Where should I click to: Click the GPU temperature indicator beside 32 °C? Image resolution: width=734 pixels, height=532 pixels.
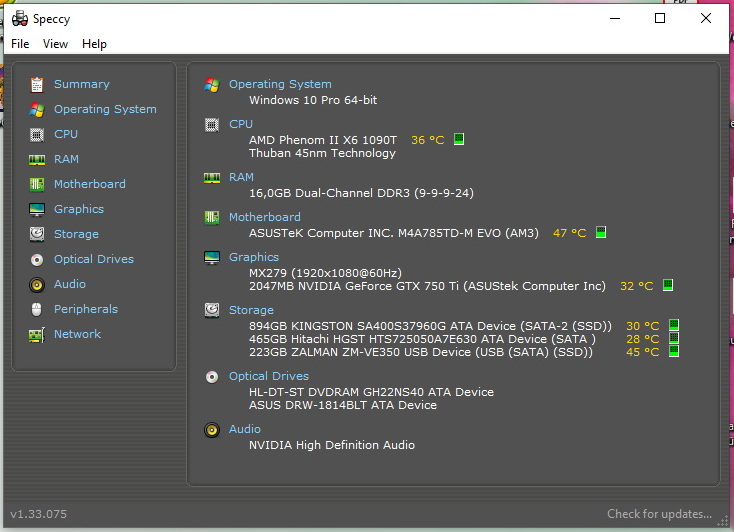click(668, 285)
